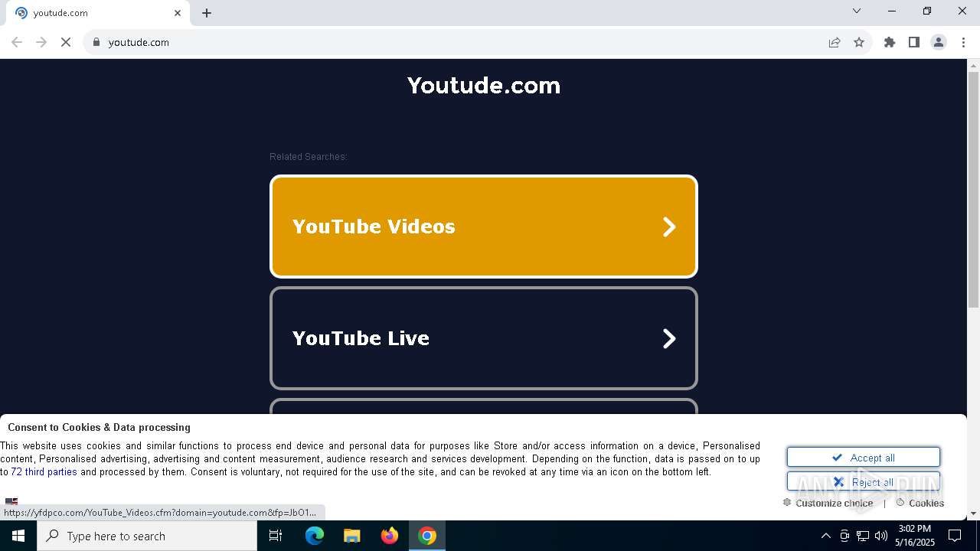This screenshot has width=980, height=551.
Task: Bookmark this tab with star icon
Action: 859,42
